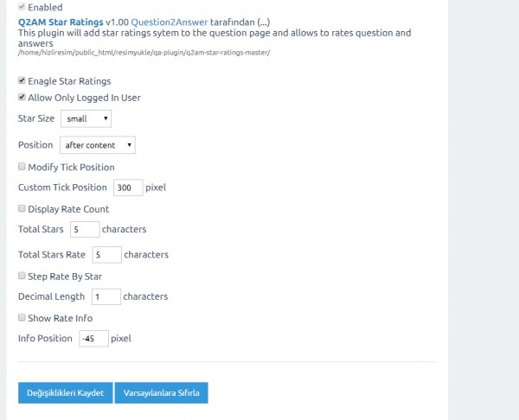This screenshot has height=420, width=519.
Task: Click the greyed-out Enabled checkbox
Action: [22, 7]
